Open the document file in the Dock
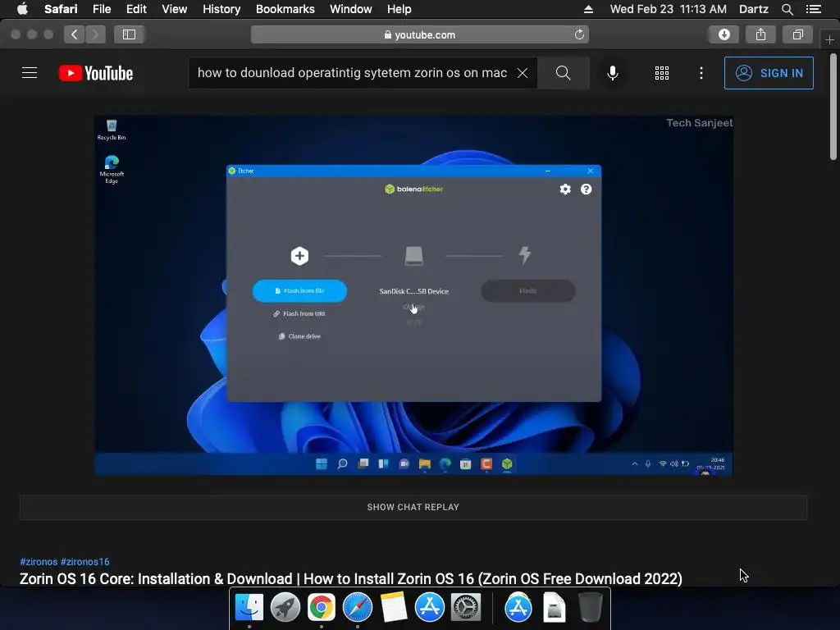This screenshot has height=630, width=840. click(x=554, y=608)
